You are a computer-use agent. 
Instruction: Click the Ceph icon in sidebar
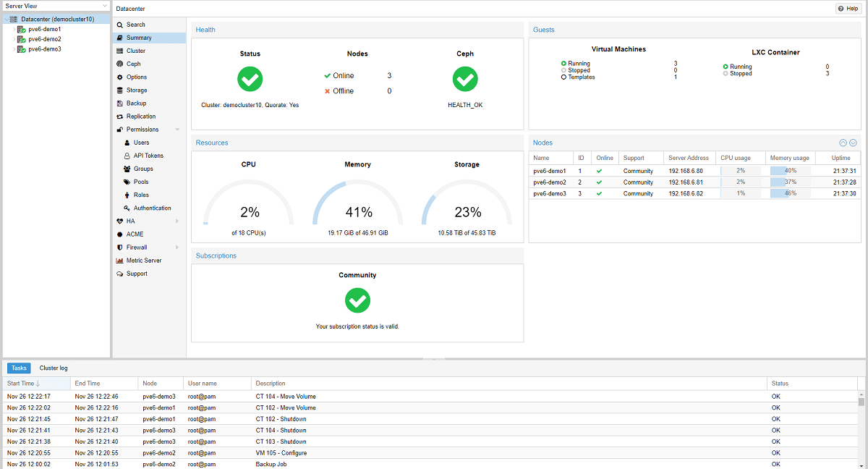coord(119,64)
